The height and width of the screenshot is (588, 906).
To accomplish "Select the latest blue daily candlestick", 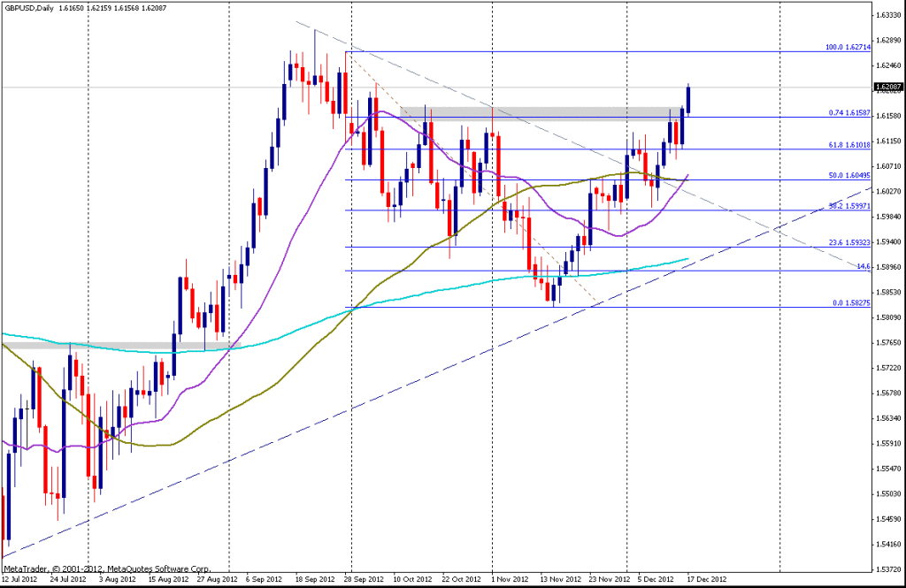I will (688, 100).
